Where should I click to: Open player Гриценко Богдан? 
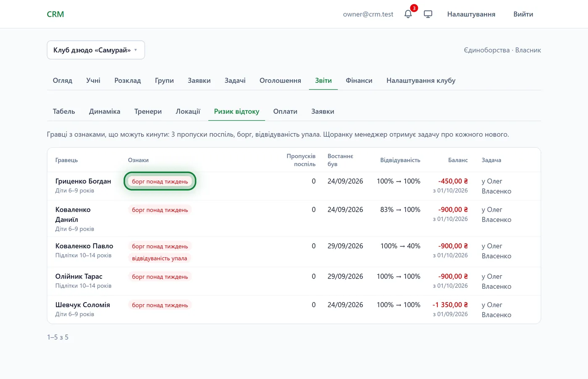click(x=83, y=181)
